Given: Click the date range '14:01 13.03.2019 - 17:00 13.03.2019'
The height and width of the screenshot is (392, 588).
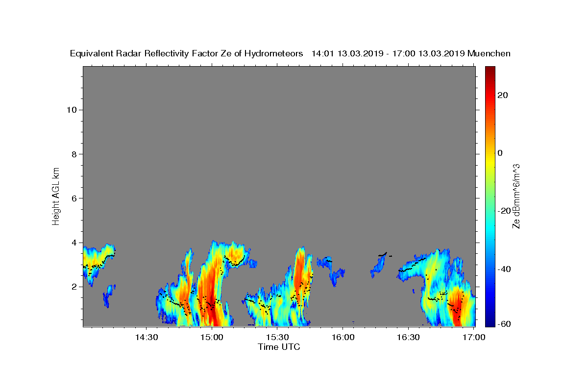Looking at the screenshot, I should click(388, 54).
